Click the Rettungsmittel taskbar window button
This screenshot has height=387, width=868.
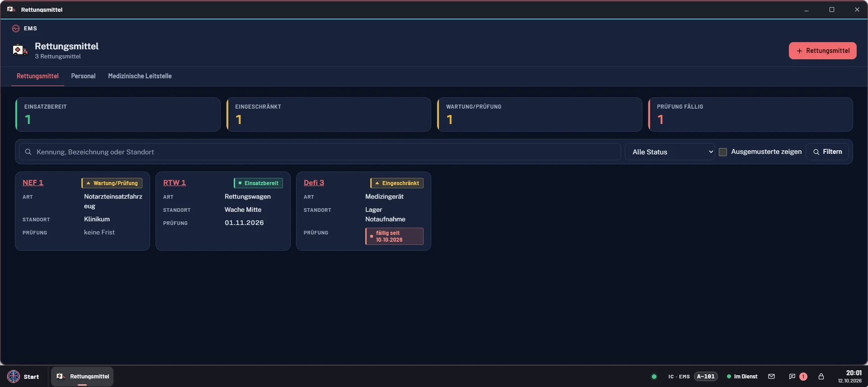tap(82, 377)
